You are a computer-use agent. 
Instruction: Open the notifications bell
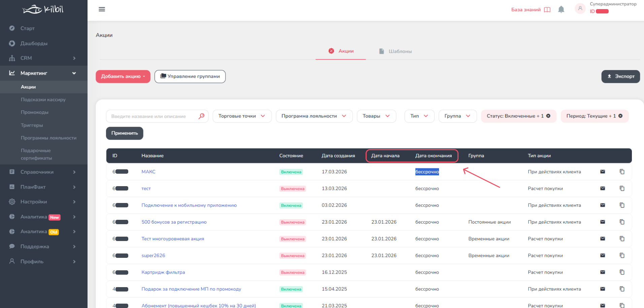(x=561, y=10)
